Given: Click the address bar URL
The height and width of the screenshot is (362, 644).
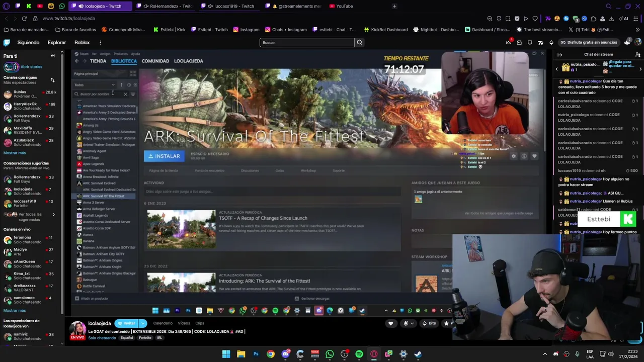Looking at the screenshot, I should [69, 19].
